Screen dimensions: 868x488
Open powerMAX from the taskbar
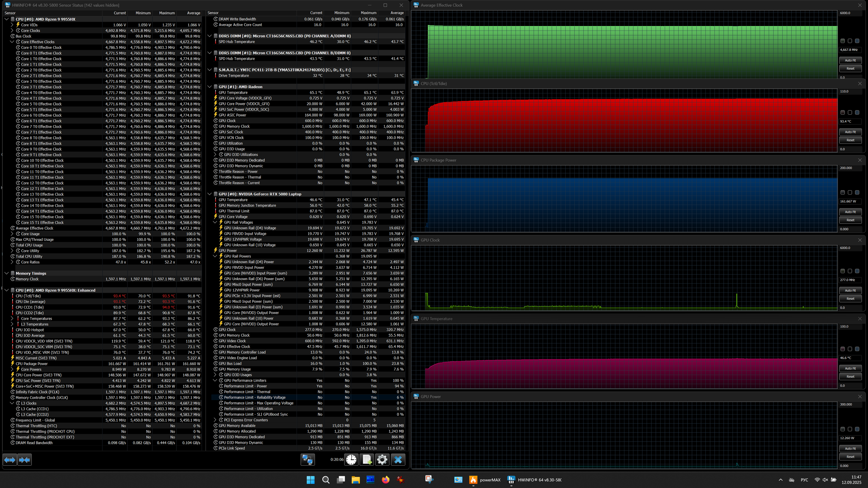(x=485, y=480)
